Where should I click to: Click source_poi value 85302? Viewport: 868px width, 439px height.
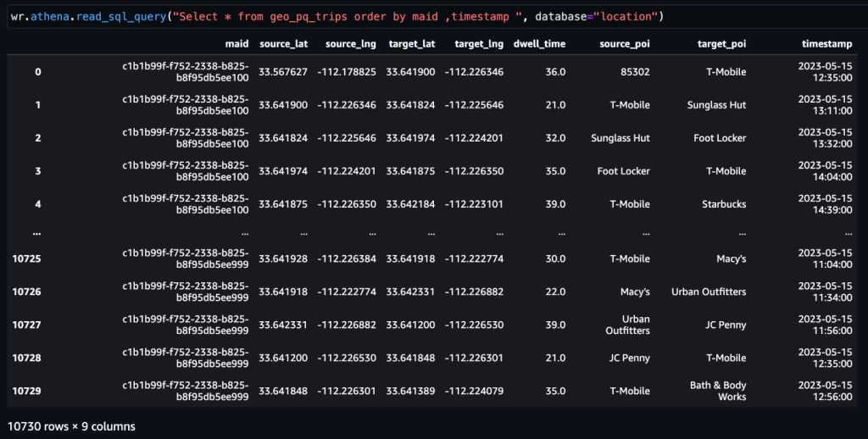click(635, 71)
